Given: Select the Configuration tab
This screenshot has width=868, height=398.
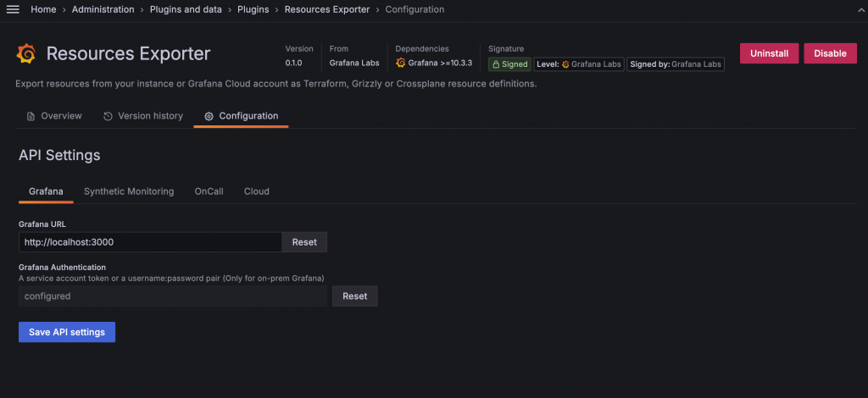Looking at the screenshot, I should pyautogui.click(x=241, y=116).
